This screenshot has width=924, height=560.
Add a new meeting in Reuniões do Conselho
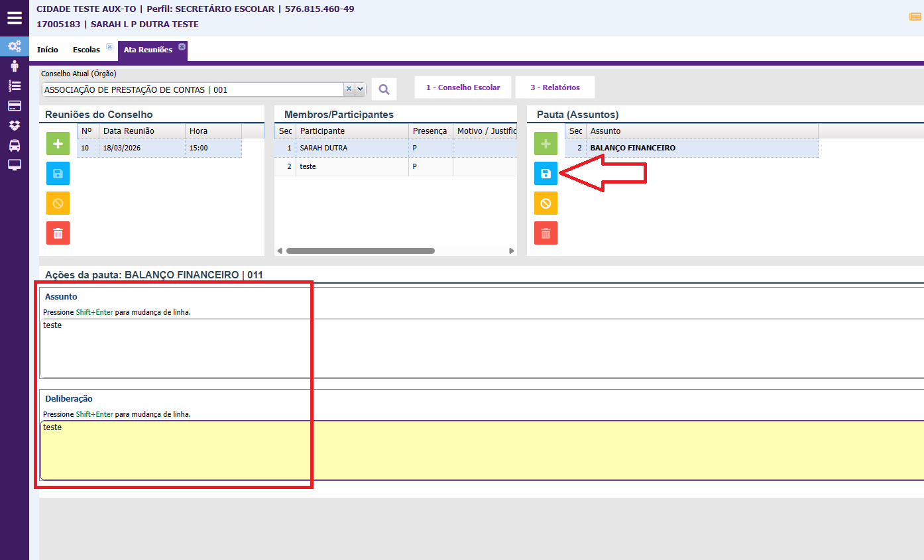click(58, 144)
